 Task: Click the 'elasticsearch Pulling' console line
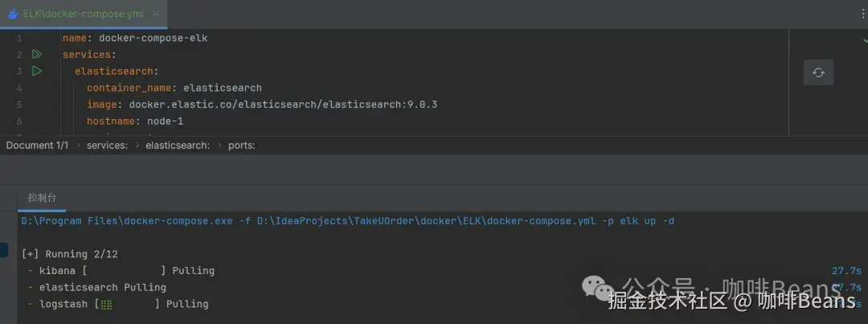[x=102, y=288]
